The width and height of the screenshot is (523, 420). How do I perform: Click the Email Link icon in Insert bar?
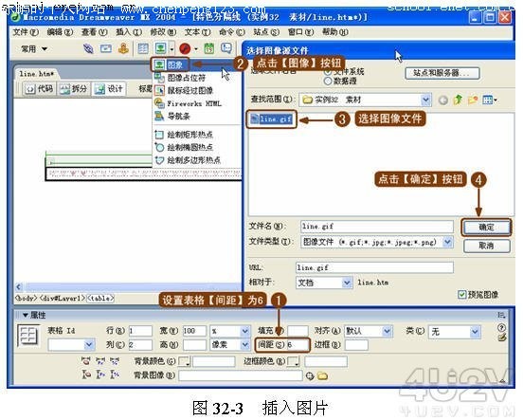[x=106, y=48]
